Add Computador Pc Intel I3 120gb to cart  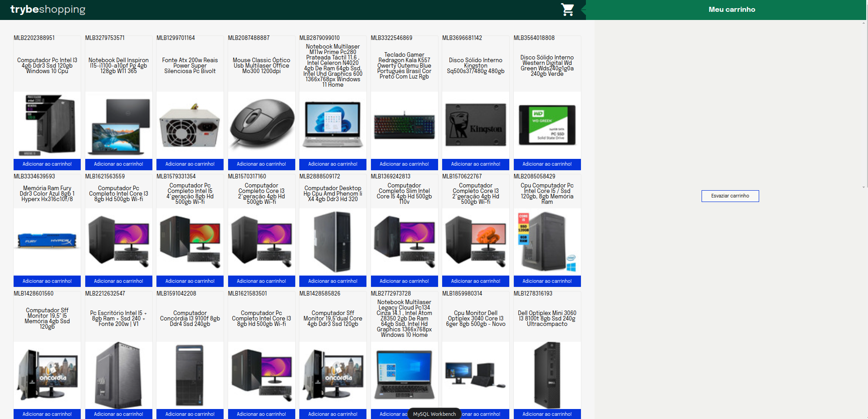pyautogui.click(x=47, y=164)
